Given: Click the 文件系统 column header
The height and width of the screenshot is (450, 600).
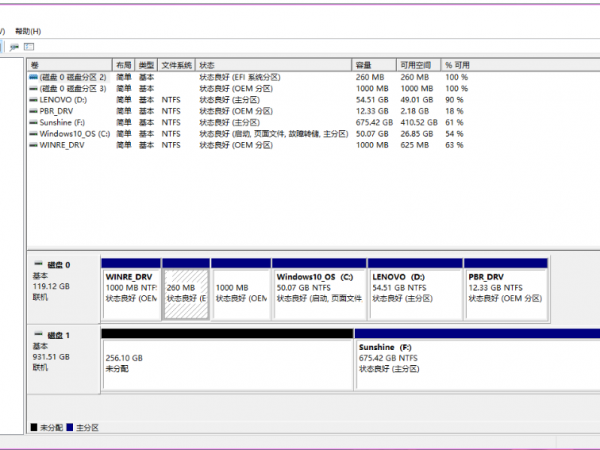Looking at the screenshot, I should click(x=176, y=65).
